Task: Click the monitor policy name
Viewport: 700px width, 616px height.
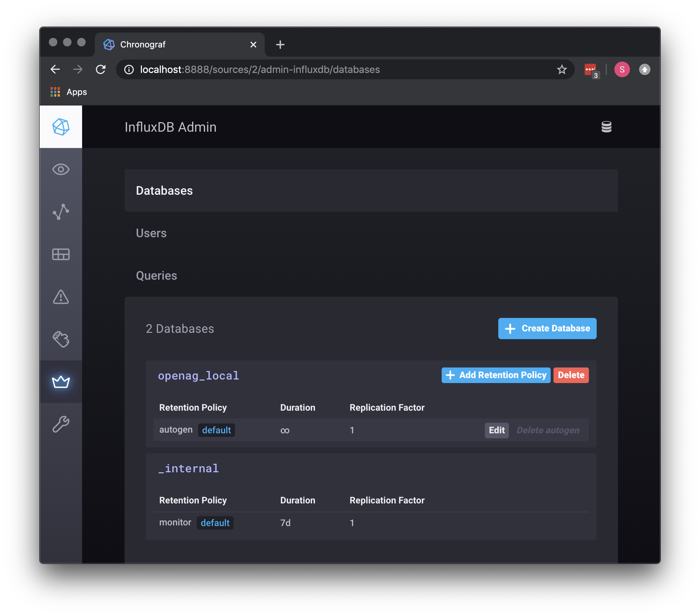Action: [175, 523]
